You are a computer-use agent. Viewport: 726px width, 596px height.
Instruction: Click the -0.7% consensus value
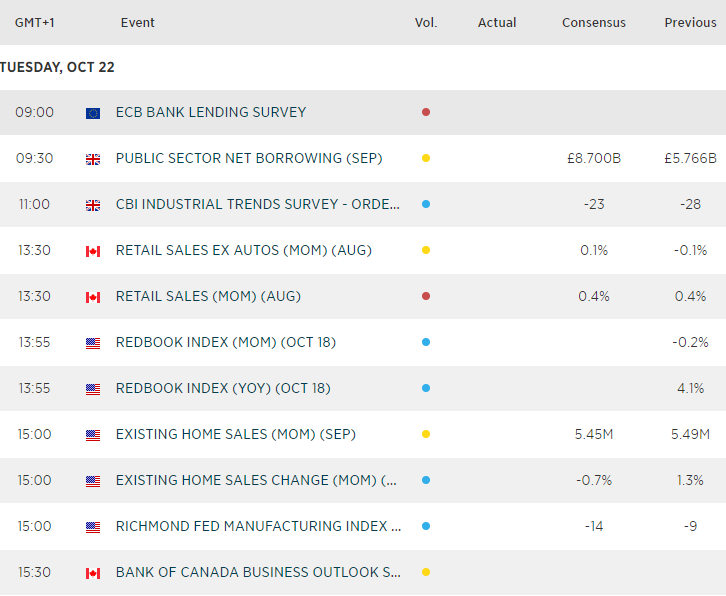[594, 480]
